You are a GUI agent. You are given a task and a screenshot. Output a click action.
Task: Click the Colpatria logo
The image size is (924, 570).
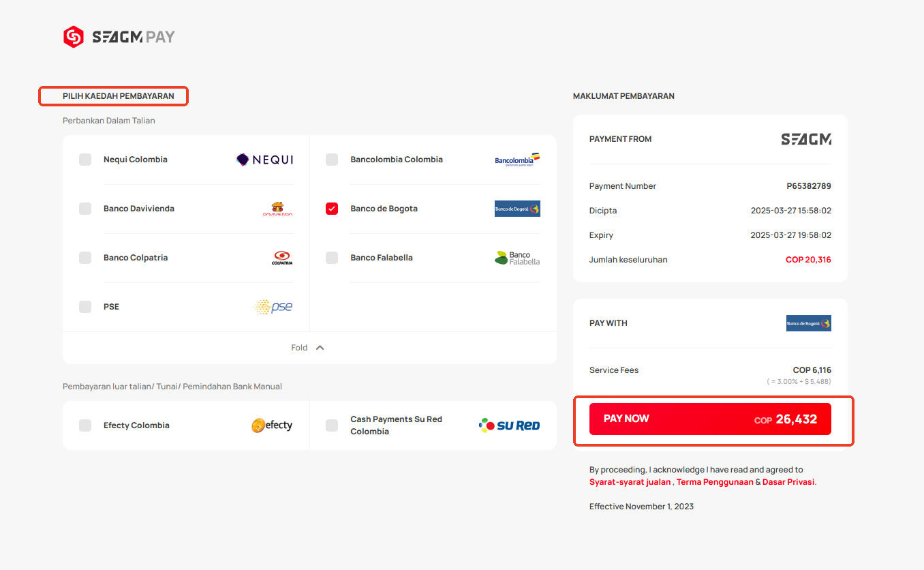pos(282,258)
